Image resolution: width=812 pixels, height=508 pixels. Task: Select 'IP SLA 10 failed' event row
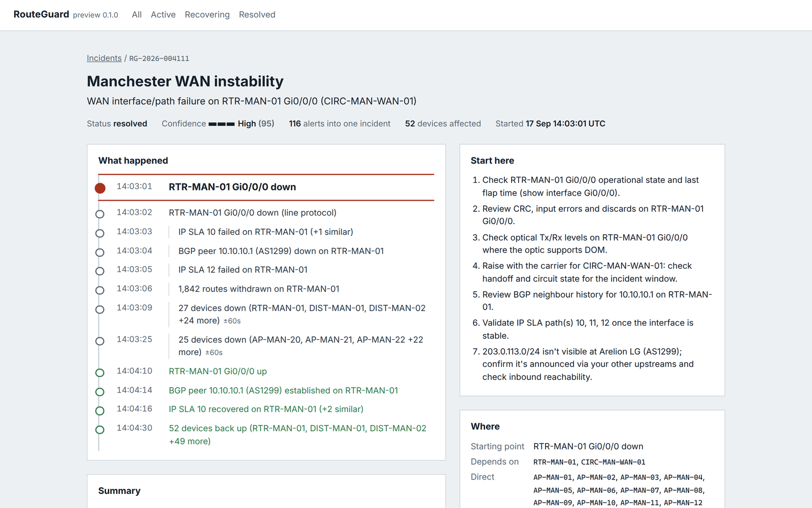266,232
